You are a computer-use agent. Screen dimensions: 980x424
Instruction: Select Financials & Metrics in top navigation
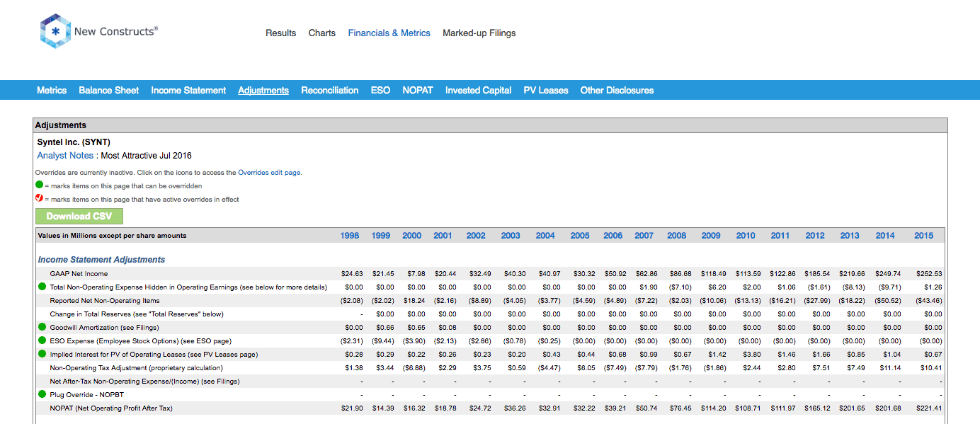[389, 33]
